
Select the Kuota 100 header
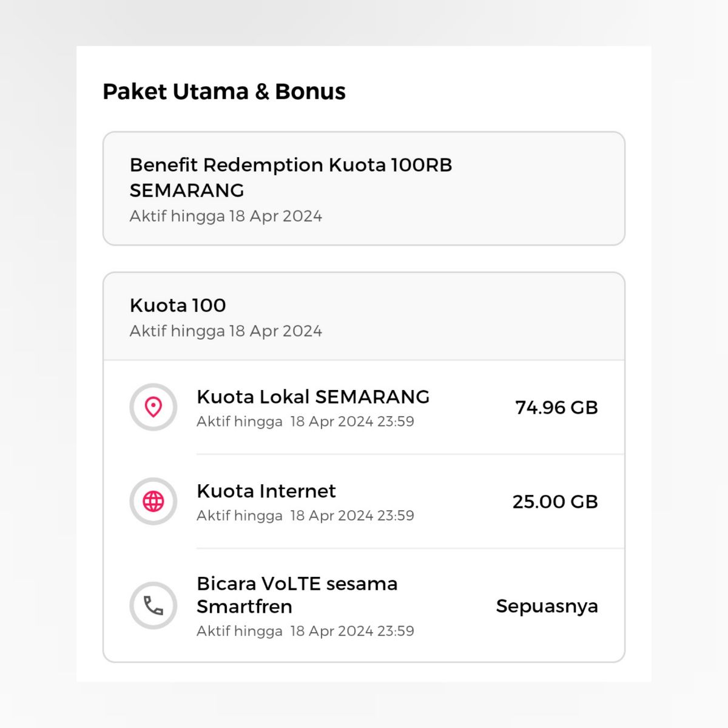click(x=364, y=317)
